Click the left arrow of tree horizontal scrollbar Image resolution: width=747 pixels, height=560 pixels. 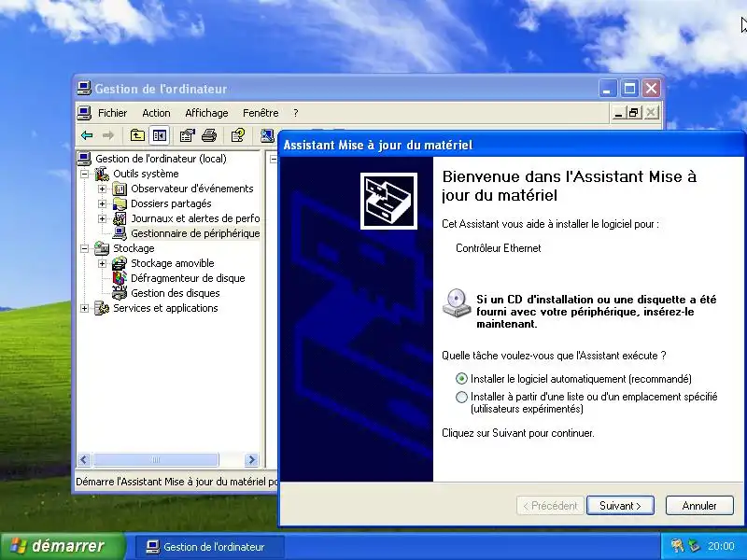(x=84, y=459)
